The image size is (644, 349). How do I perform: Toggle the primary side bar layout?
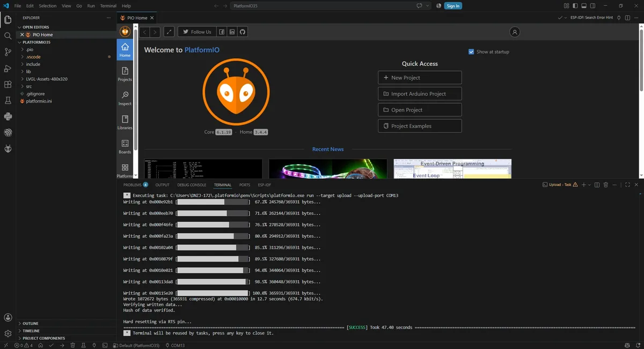click(x=575, y=6)
